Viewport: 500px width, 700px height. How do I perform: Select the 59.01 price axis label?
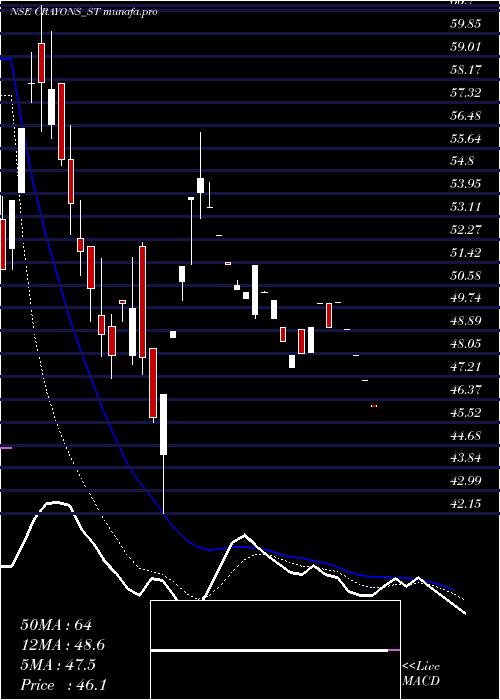tap(466, 47)
